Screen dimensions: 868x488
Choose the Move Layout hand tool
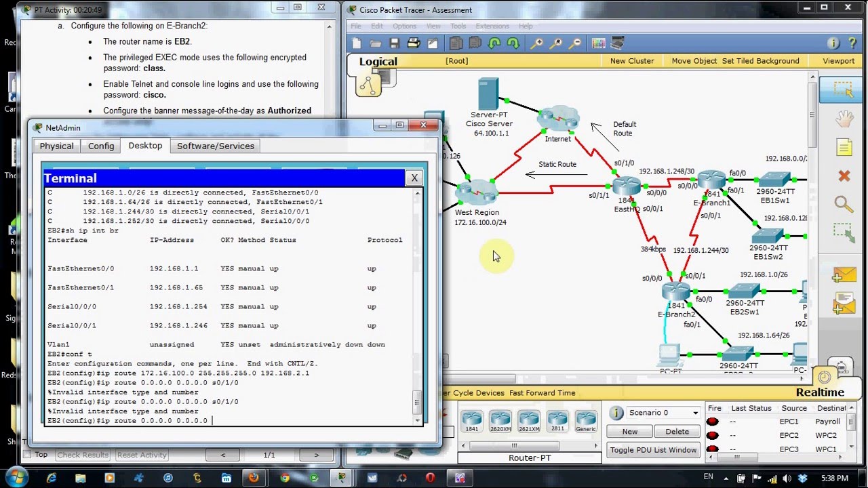tap(844, 119)
